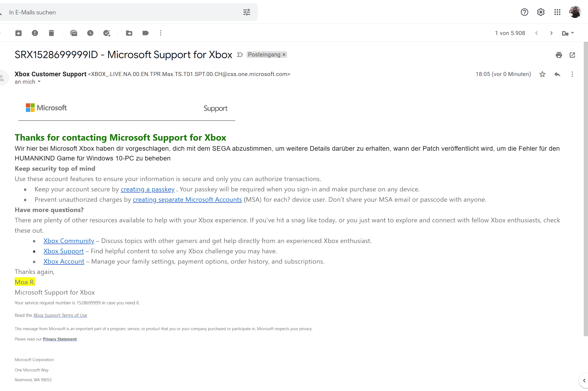Mark the email as unread

[74, 33]
